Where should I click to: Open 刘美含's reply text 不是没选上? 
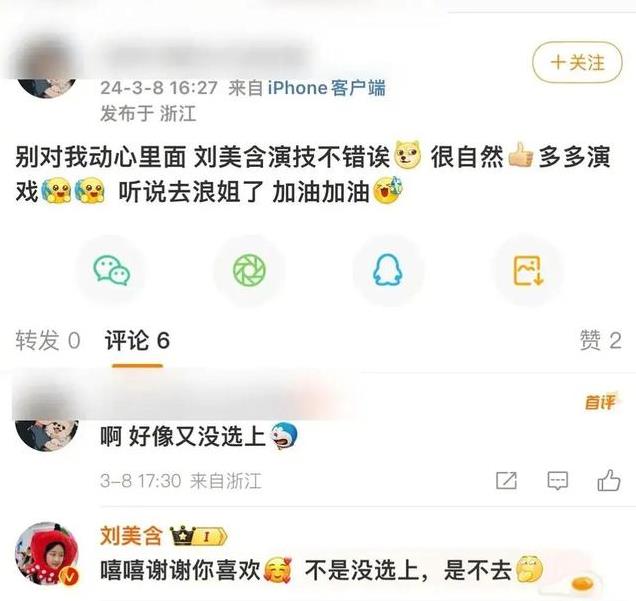[x=361, y=571]
